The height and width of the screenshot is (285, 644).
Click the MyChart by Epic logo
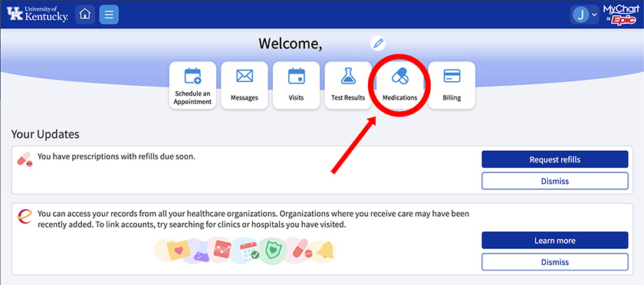[621, 15]
